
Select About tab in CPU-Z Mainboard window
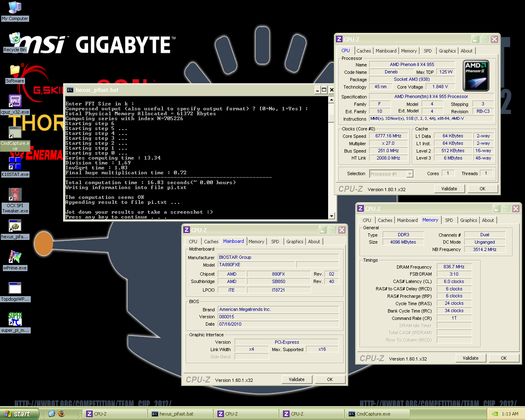(314, 242)
